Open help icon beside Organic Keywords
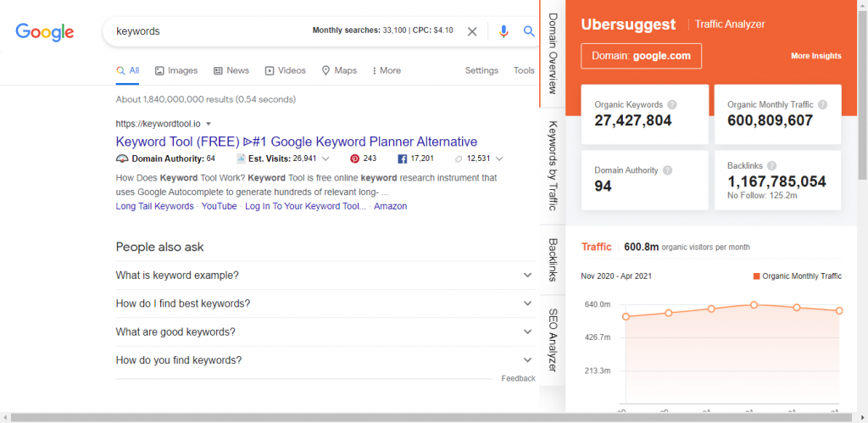The width and height of the screenshot is (868, 423). [672, 104]
